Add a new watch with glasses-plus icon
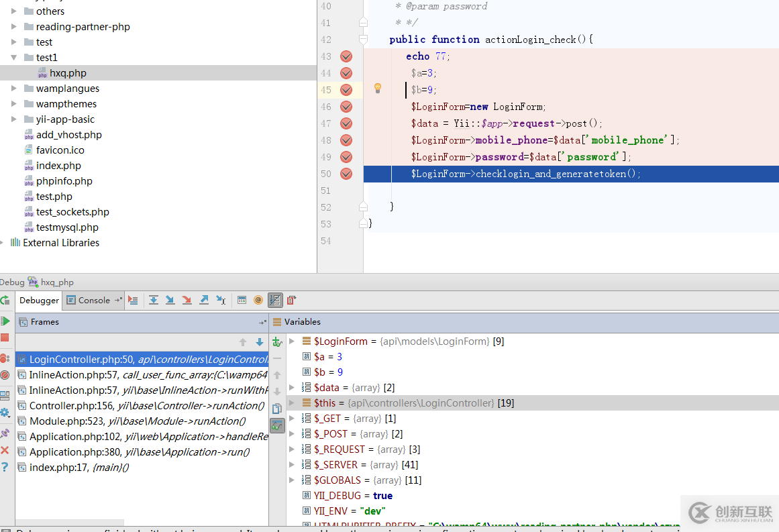This screenshot has width=779, height=532. [x=277, y=341]
